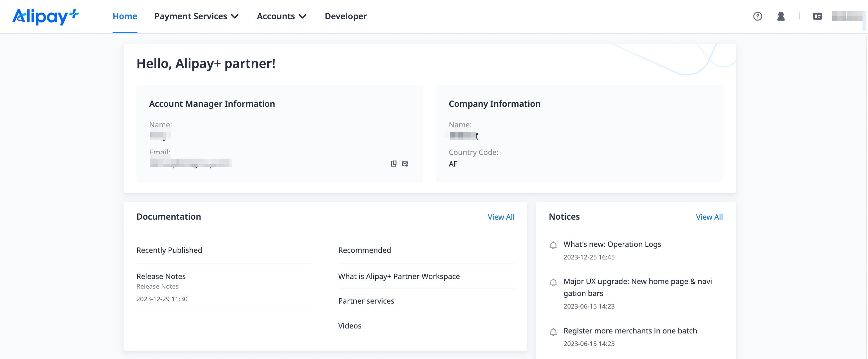The height and width of the screenshot is (359, 868).
Task: Open the Partner services documentation
Action: [x=366, y=301]
